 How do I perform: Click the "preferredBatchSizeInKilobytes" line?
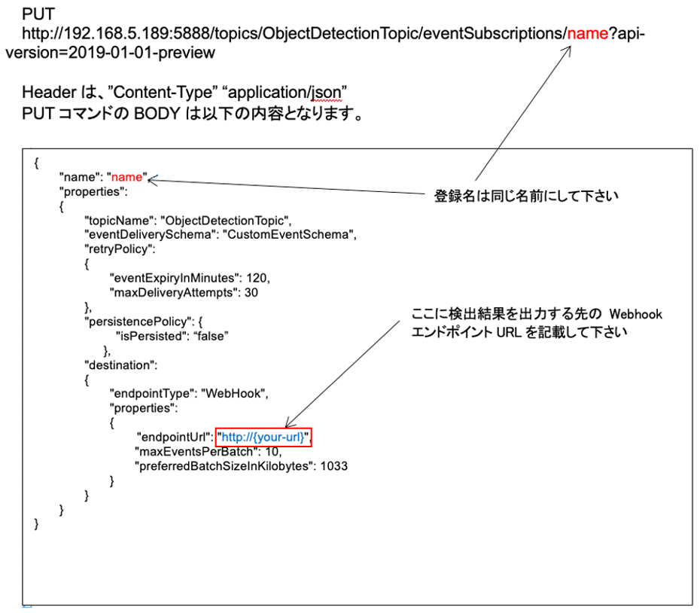pos(241,465)
